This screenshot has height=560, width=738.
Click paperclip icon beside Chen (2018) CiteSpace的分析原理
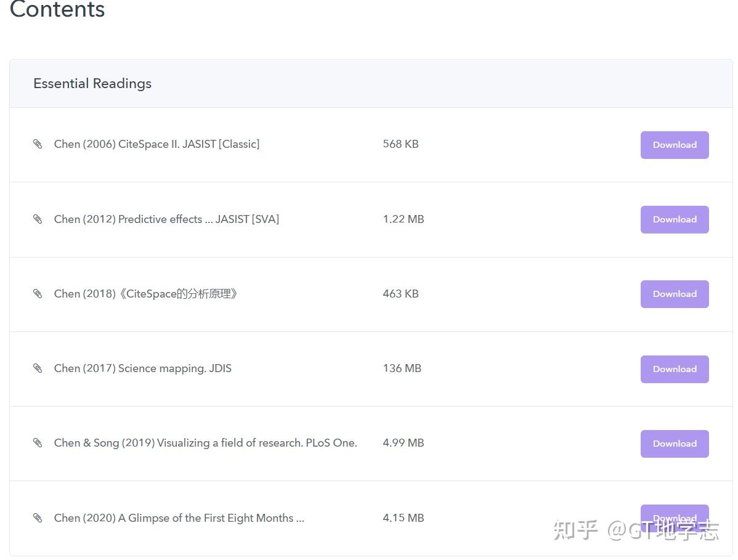coord(38,294)
